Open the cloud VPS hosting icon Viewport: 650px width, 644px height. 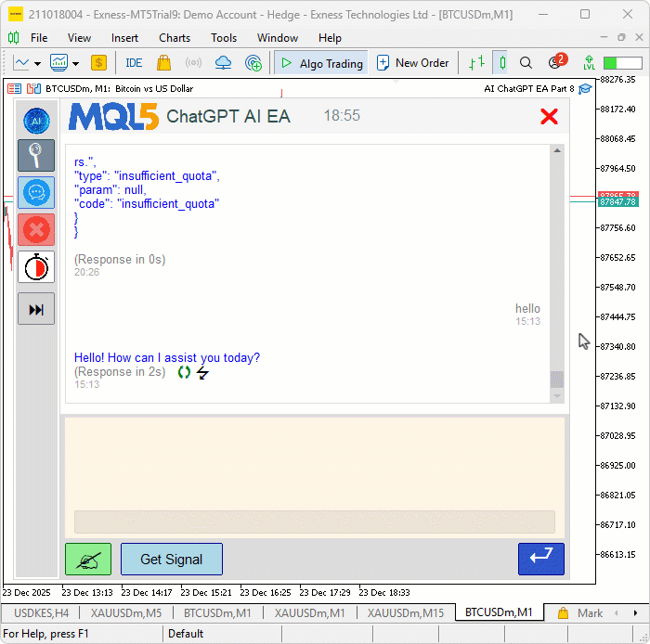[x=224, y=63]
